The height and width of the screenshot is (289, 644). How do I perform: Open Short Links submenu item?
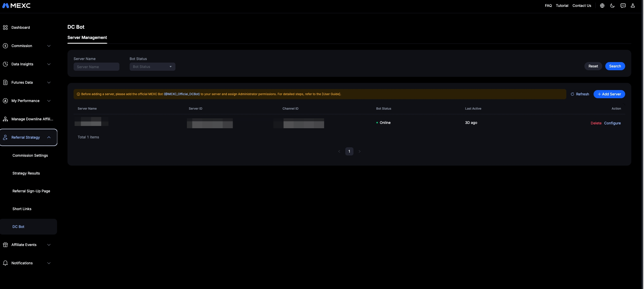click(22, 209)
